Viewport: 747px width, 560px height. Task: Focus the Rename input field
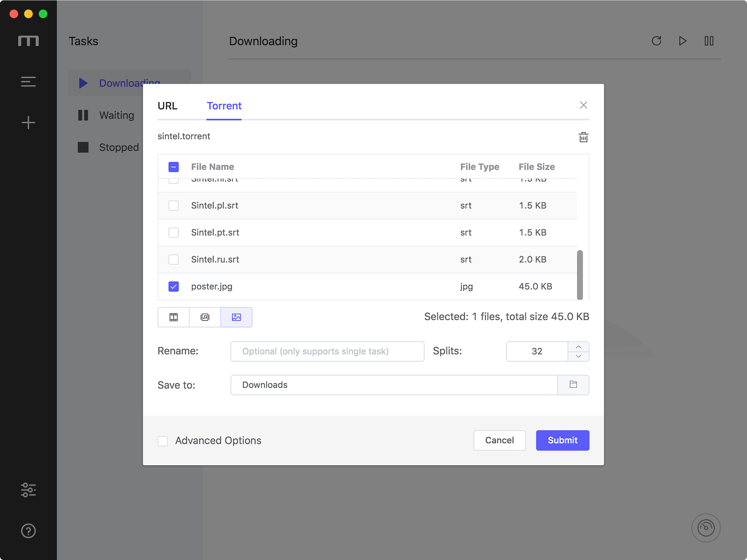coord(327,351)
